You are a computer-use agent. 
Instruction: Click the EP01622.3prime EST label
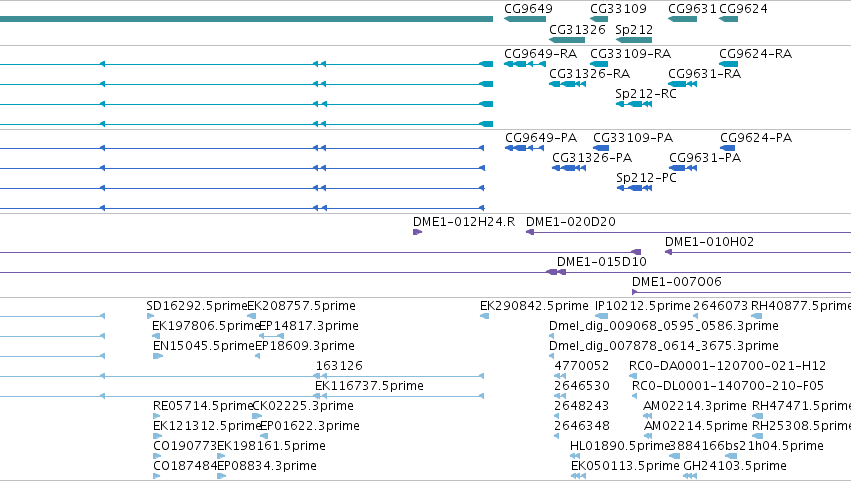310,426
